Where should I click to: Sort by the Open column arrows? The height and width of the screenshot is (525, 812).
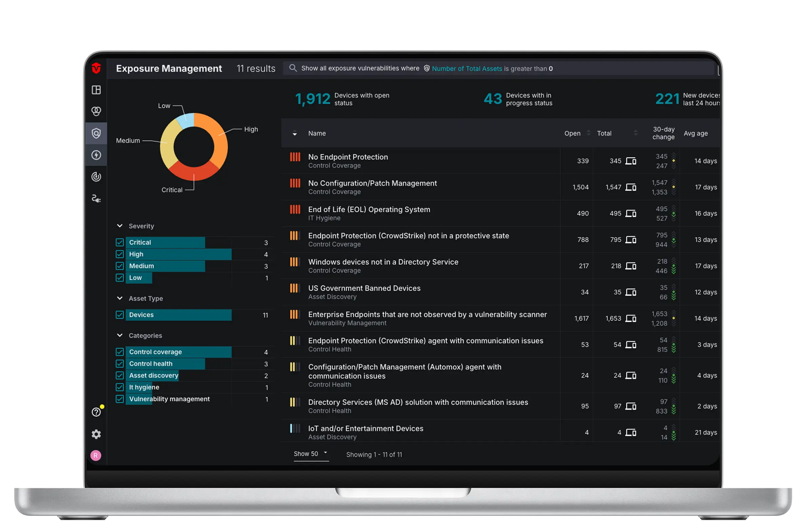point(589,133)
